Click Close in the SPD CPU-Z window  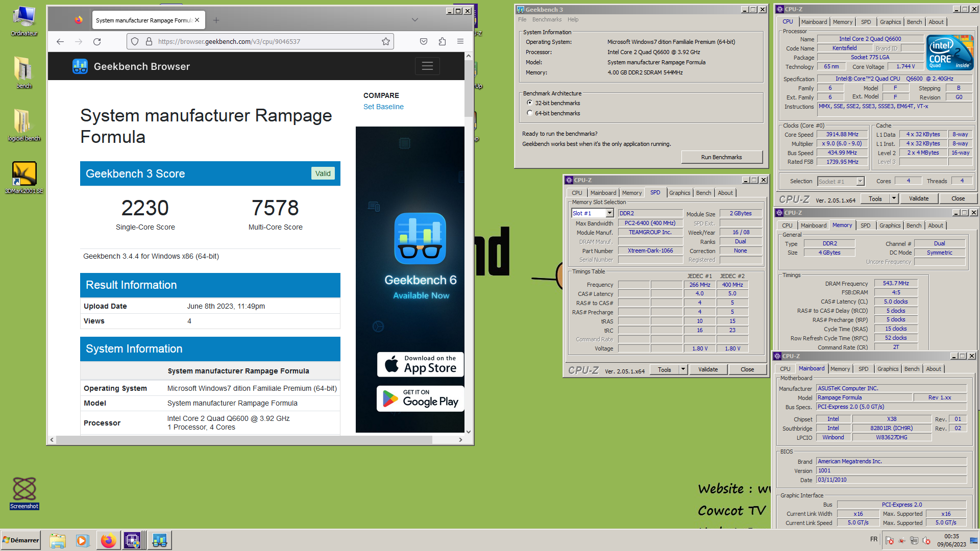tap(747, 369)
